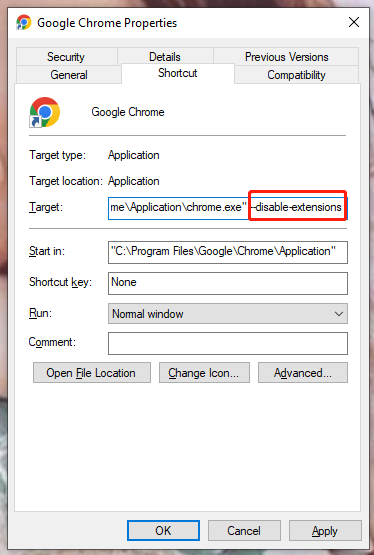Screen dimensions: 374x555
Task: Go to the Previous Versions tab
Action: [287, 57]
